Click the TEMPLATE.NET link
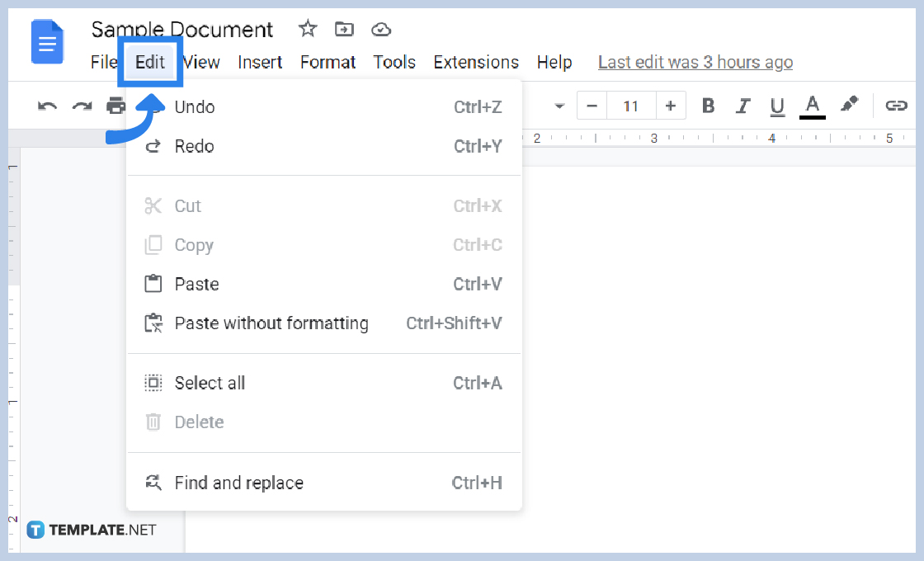This screenshot has width=924, height=561. point(93,530)
